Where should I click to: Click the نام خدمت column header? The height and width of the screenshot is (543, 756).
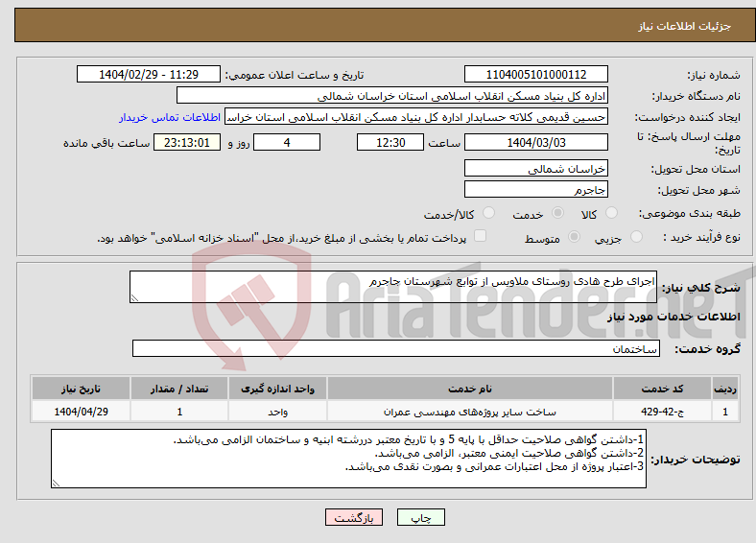470,389
